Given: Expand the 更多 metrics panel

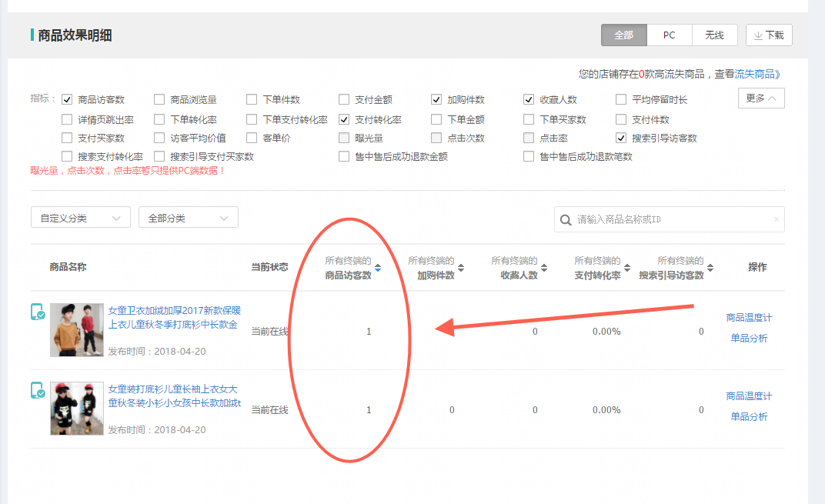Looking at the screenshot, I should [760, 98].
